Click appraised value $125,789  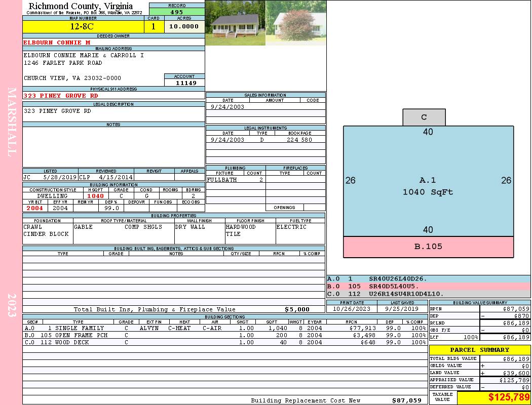point(514,380)
